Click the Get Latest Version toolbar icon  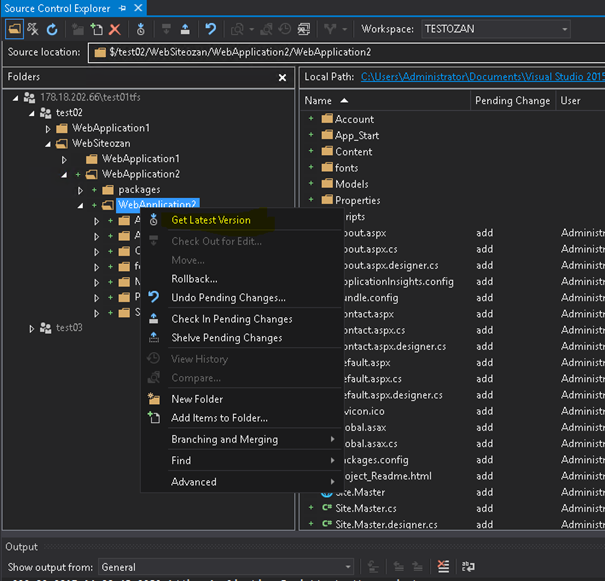141,30
